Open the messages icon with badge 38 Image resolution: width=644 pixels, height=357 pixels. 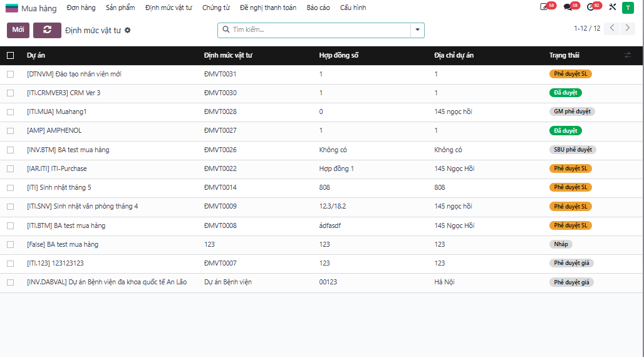568,7
